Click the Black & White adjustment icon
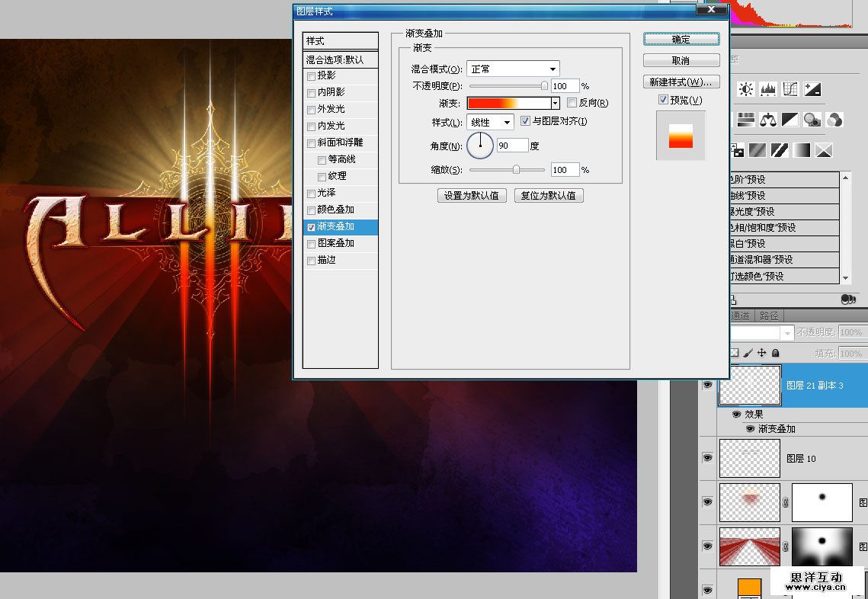The image size is (868, 599). coord(790,120)
